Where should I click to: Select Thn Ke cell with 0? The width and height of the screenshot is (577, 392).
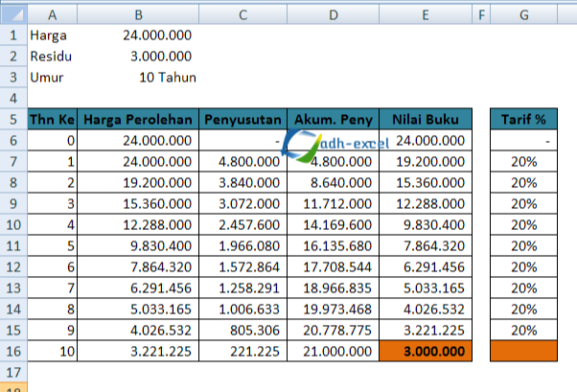(53, 140)
